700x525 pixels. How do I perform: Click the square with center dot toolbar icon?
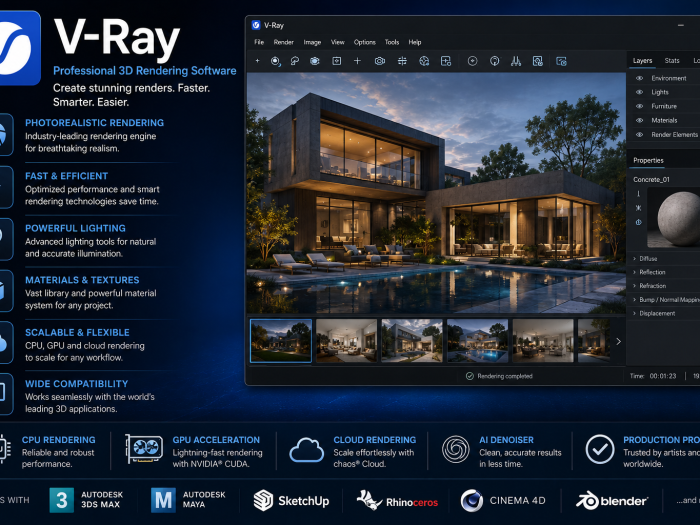click(x=337, y=61)
